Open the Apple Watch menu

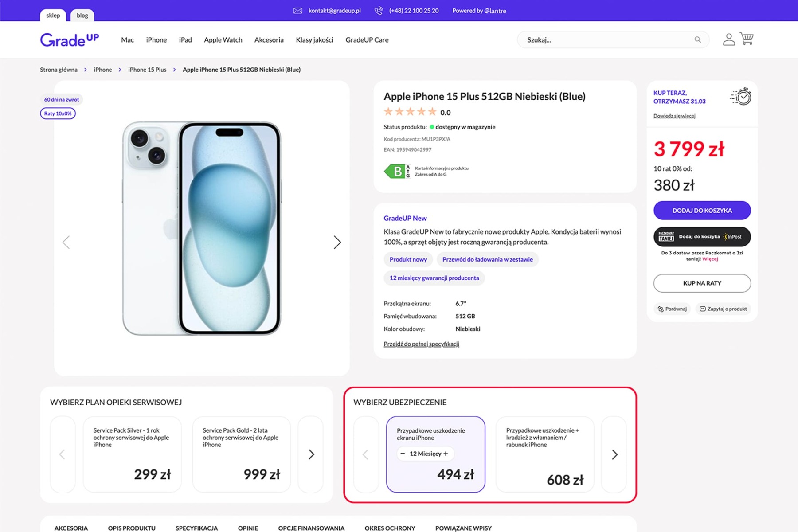coord(223,40)
